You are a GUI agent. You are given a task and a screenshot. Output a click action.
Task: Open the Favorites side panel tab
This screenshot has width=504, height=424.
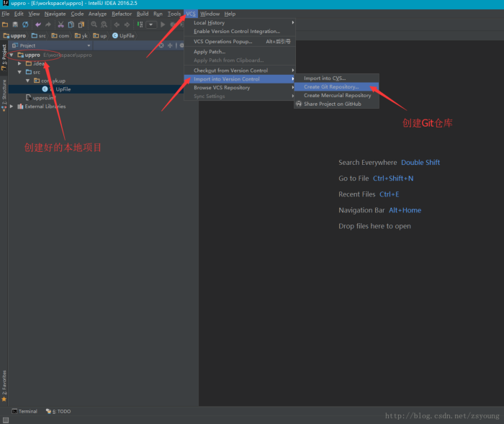point(4,380)
